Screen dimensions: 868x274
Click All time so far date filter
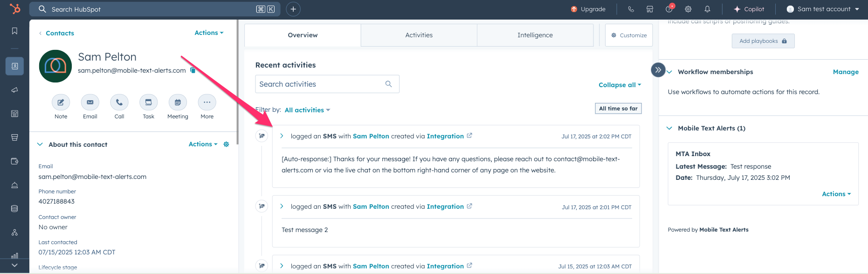618,109
